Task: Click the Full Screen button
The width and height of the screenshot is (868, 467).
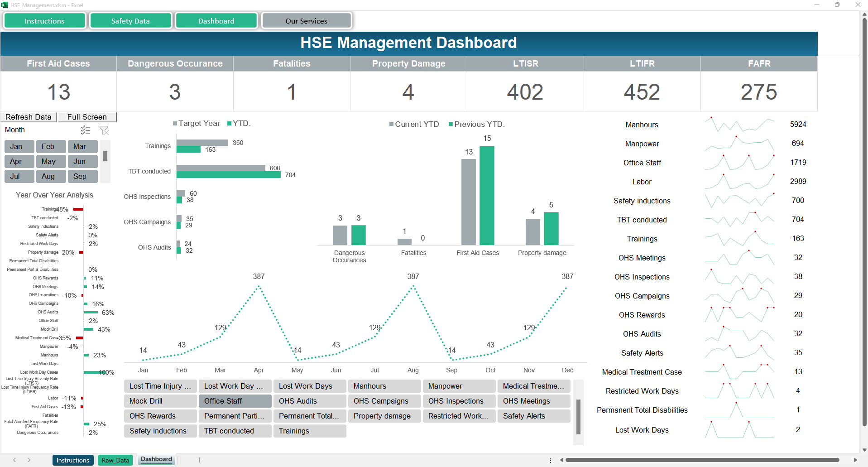Action: point(87,117)
